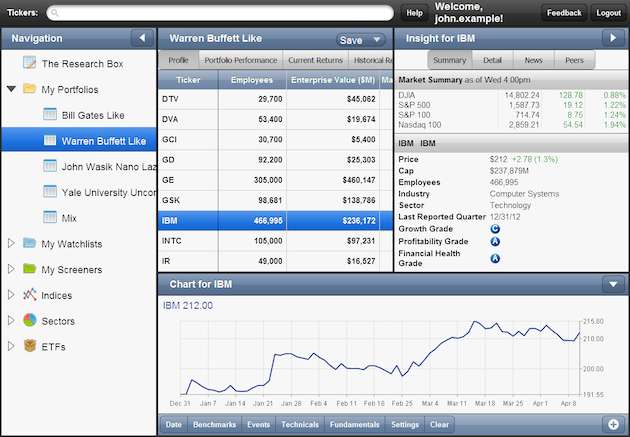Click the My Portfolios folder icon
630x437 pixels.
[x=29, y=88]
